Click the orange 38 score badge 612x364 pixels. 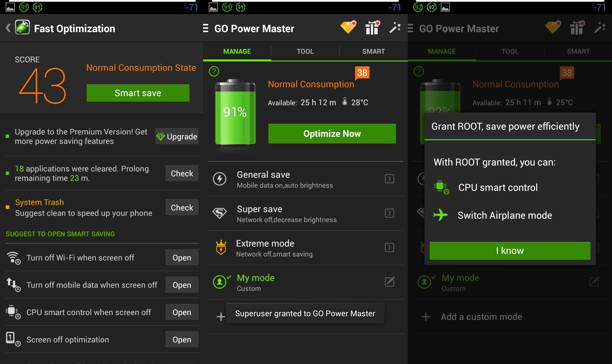coord(362,73)
